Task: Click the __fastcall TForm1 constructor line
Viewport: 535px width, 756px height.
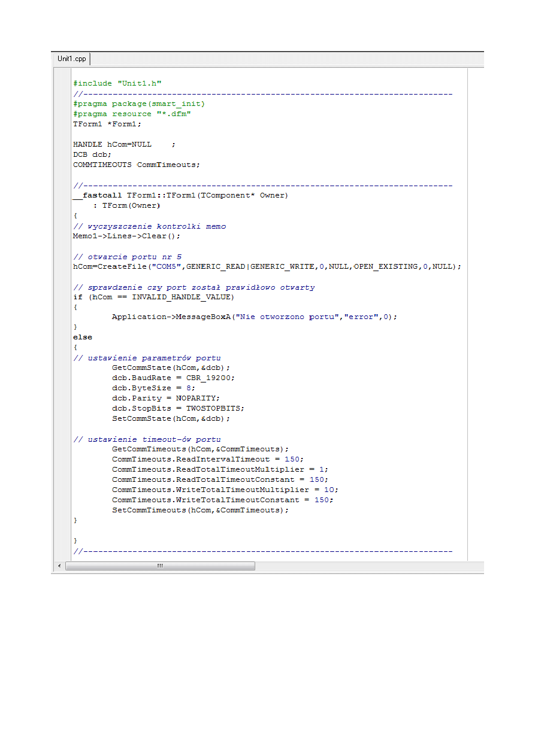Action: (x=180, y=195)
